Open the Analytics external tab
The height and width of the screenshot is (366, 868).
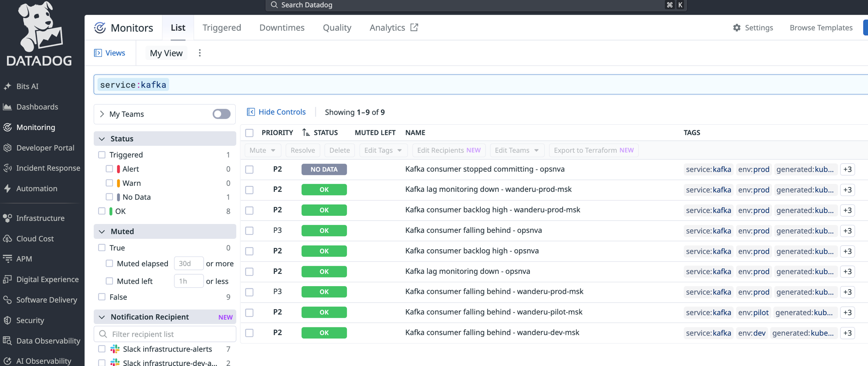click(394, 28)
